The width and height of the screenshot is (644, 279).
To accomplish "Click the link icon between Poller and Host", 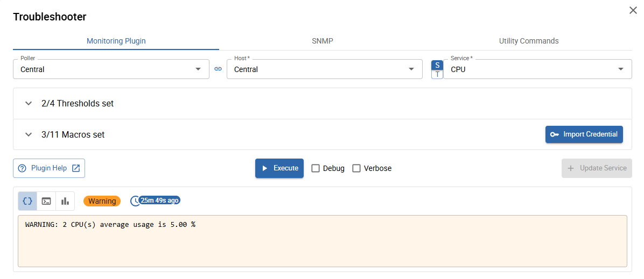I will [x=218, y=69].
